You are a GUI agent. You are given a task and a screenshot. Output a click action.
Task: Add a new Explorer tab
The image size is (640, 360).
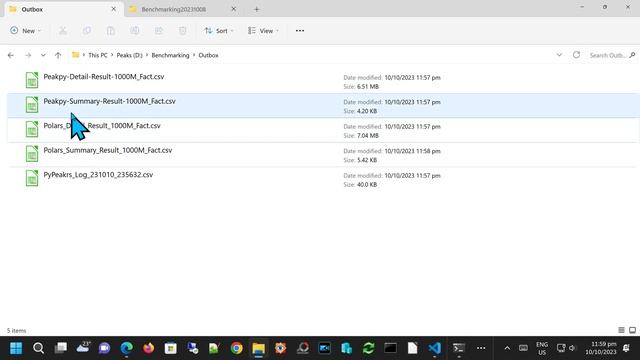tap(256, 9)
